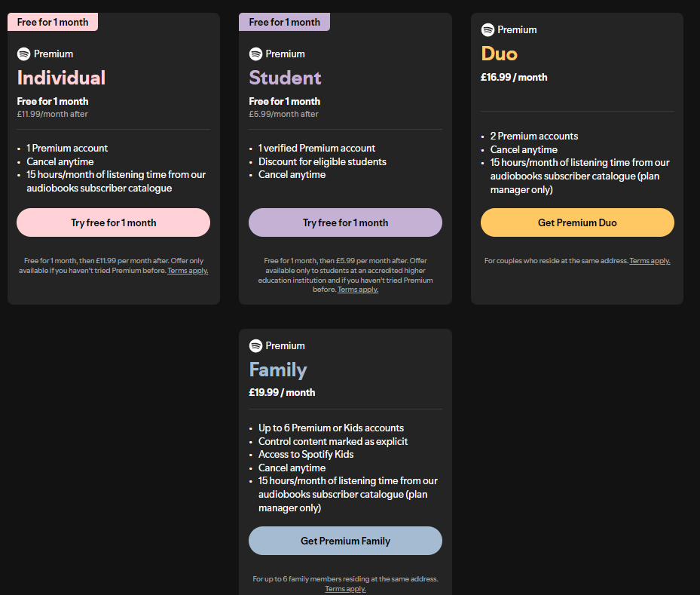Click the pink Free for 1 month badge
Image resolution: width=700 pixels, height=595 pixels.
point(53,22)
